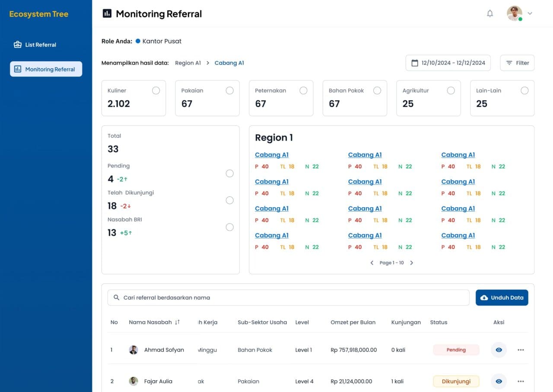Select the Nasabah BRI radio button
The image size is (553, 392).
(x=229, y=227)
